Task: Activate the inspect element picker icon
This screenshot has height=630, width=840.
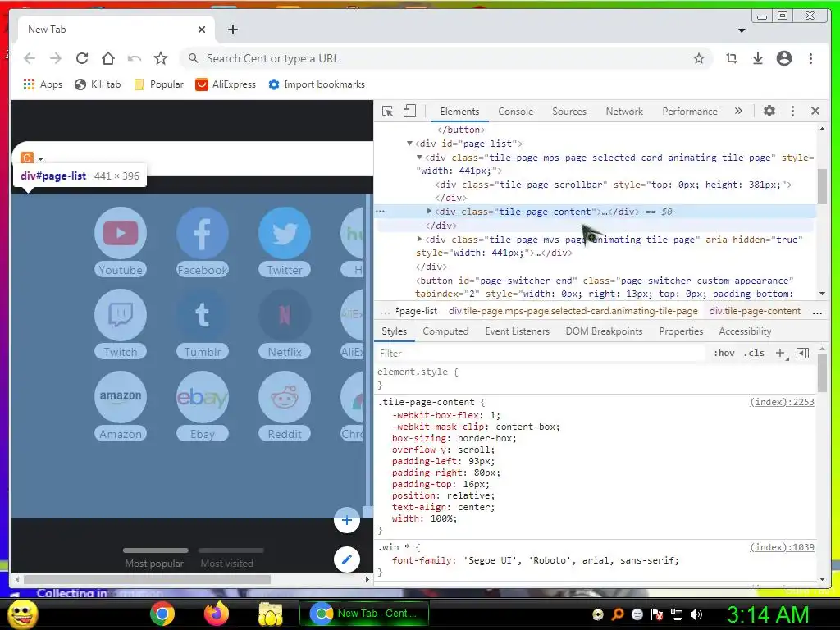Action: tap(387, 111)
